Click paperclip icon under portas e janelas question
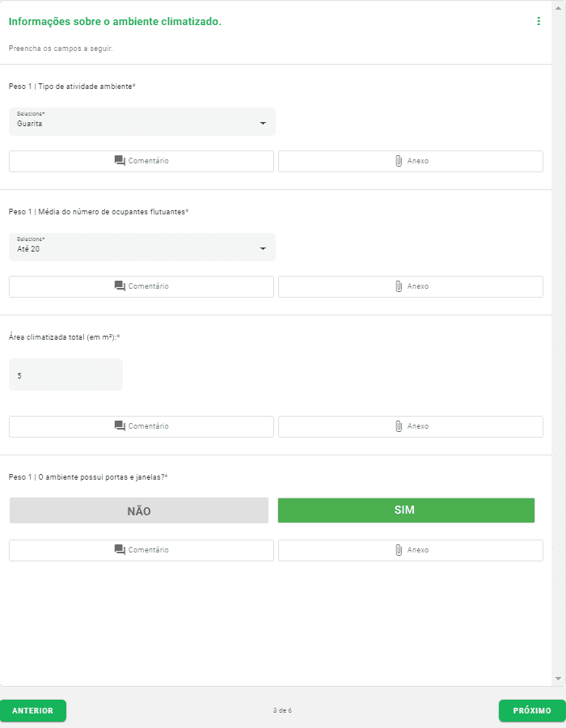 click(399, 550)
